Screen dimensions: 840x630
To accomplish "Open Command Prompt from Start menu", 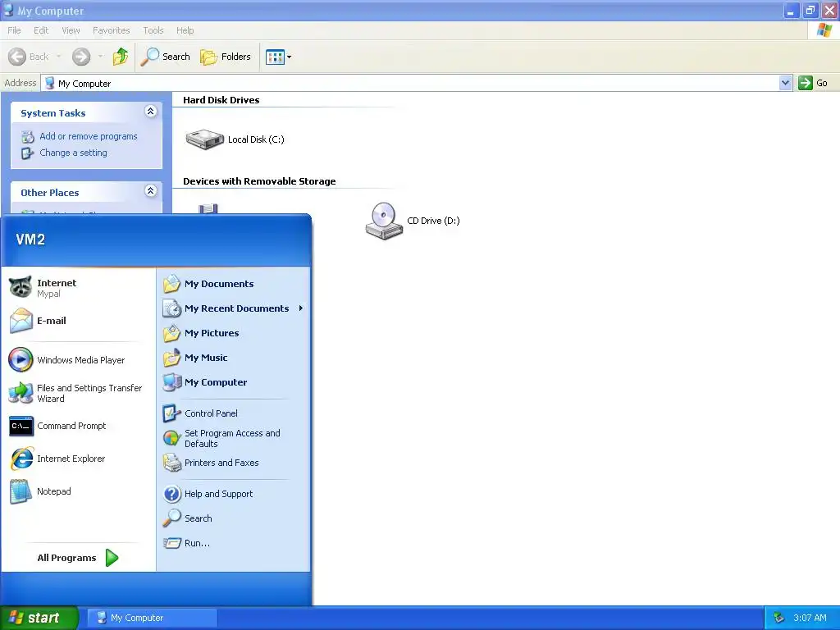I will click(x=79, y=426).
